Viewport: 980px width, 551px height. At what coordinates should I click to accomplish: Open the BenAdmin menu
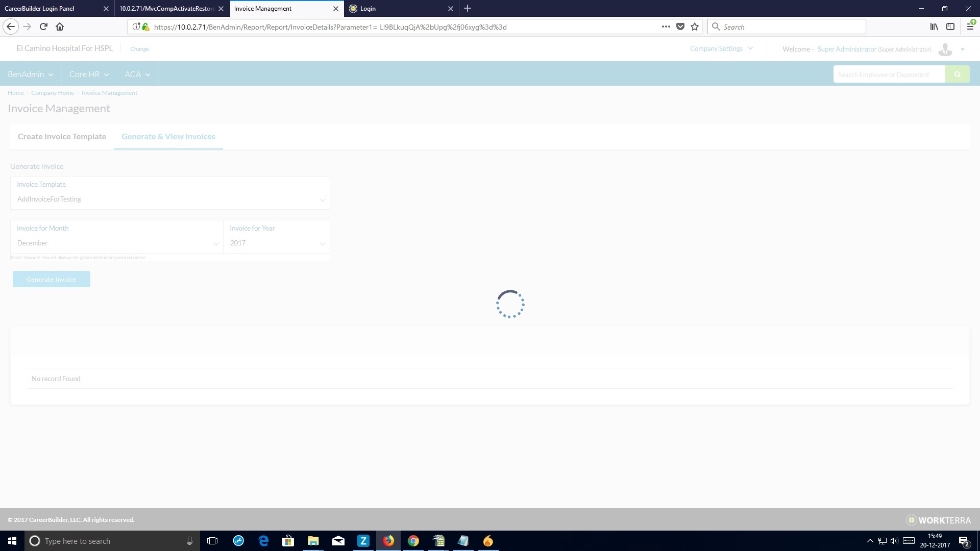[30, 74]
